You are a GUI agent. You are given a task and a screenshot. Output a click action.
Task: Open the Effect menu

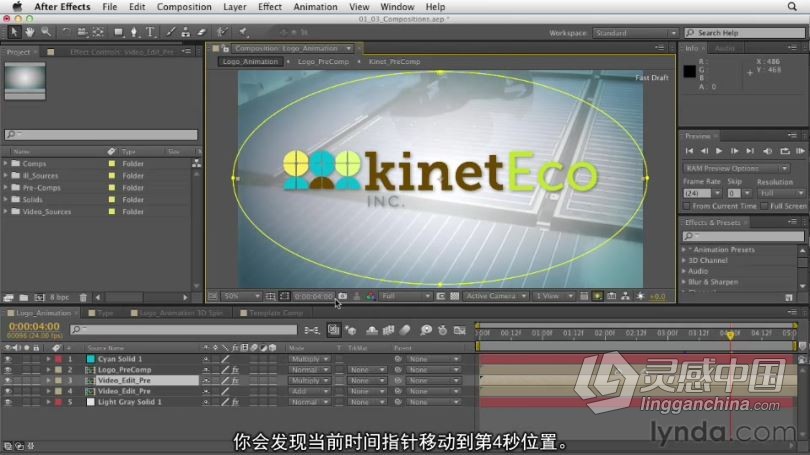tap(270, 7)
